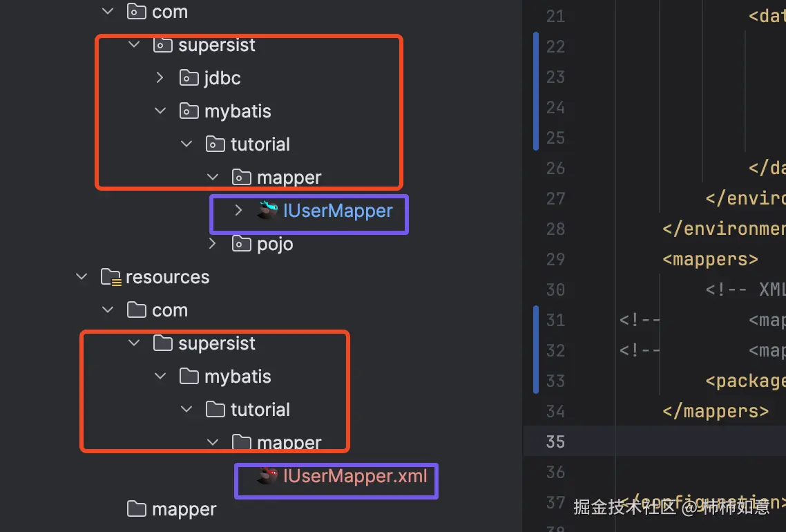The height and width of the screenshot is (532, 786).
Task: Click the IUserMapper interface file icon
Action: pyautogui.click(x=269, y=211)
